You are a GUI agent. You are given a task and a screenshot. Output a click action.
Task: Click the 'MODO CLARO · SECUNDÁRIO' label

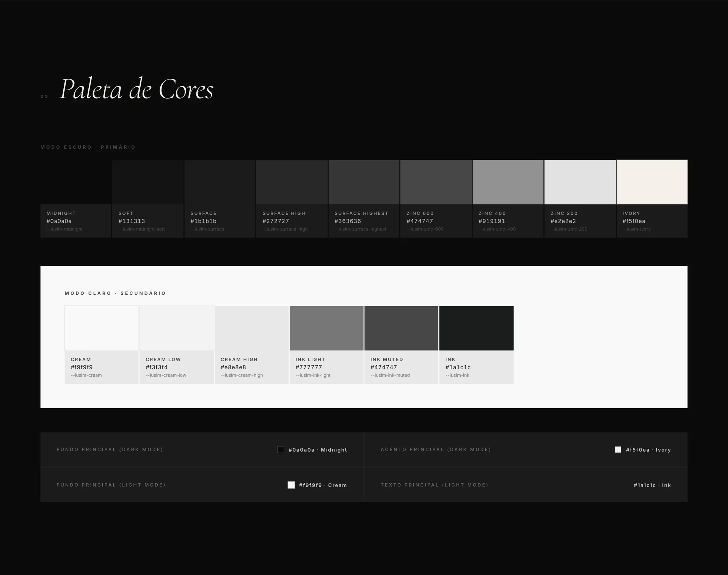(115, 293)
